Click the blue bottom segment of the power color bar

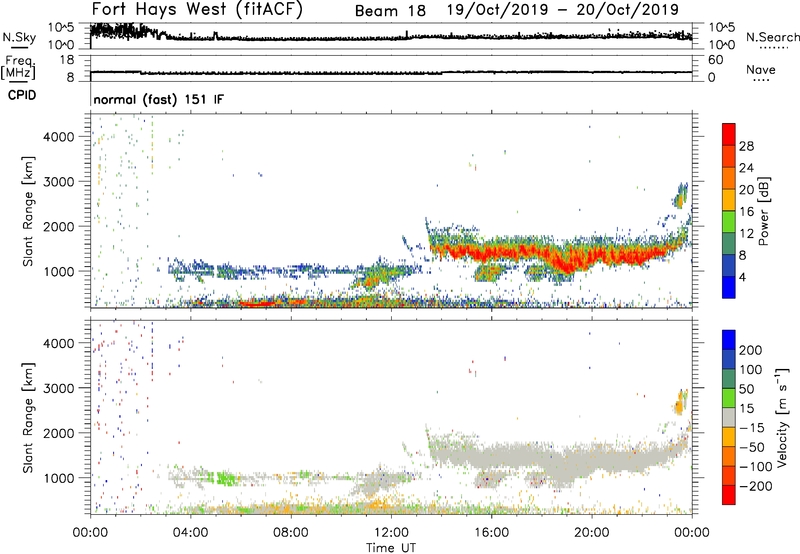(729, 287)
